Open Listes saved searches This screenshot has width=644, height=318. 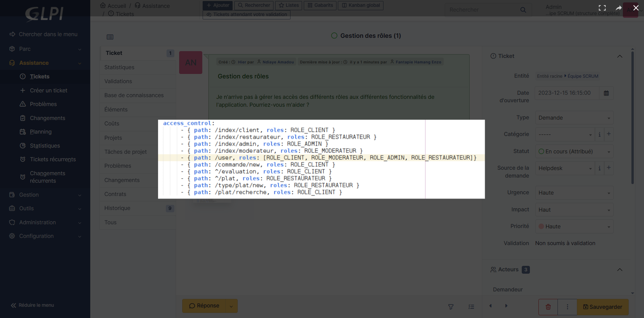(289, 5)
